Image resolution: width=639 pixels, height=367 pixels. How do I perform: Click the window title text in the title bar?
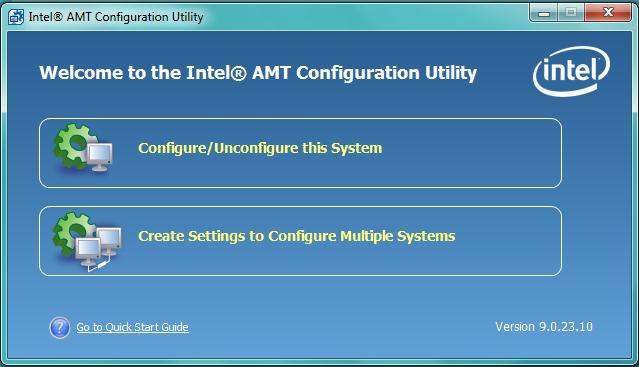pyautogui.click(x=116, y=17)
